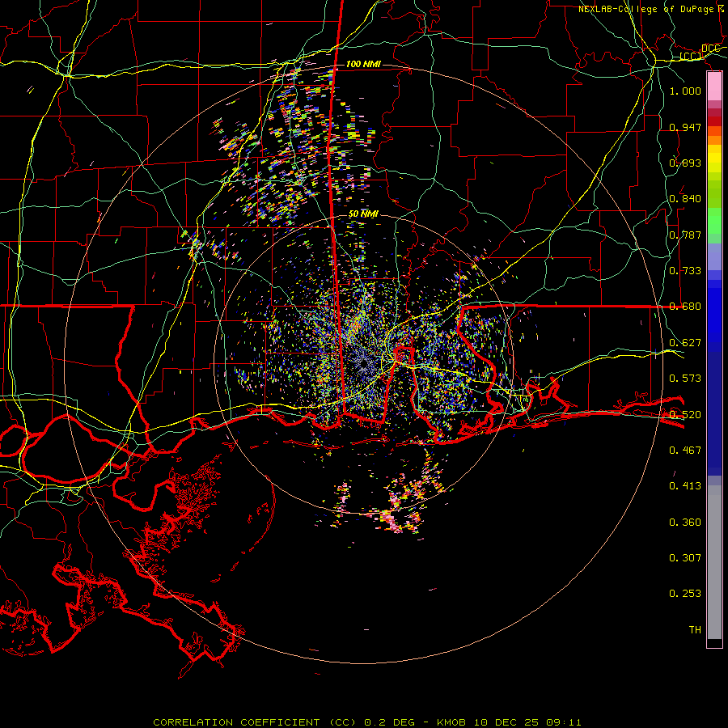
Task: Click the CORRELATION COEFFICIENT caption text
Action: 236,722
